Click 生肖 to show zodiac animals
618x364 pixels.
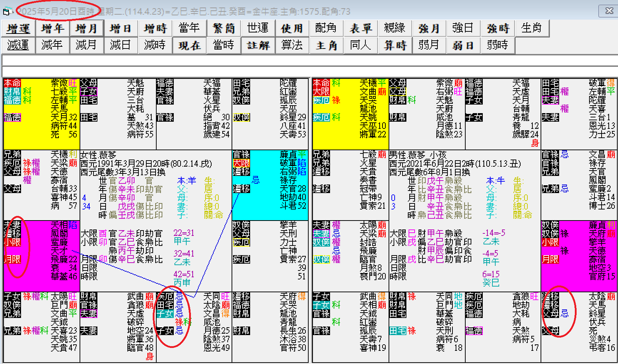[532, 28]
